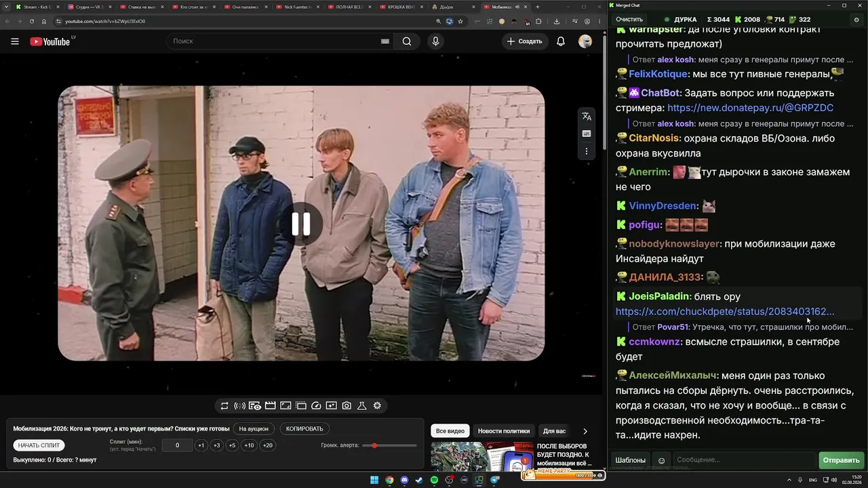Click the broadcast waves icon in video toolbar

point(239,406)
